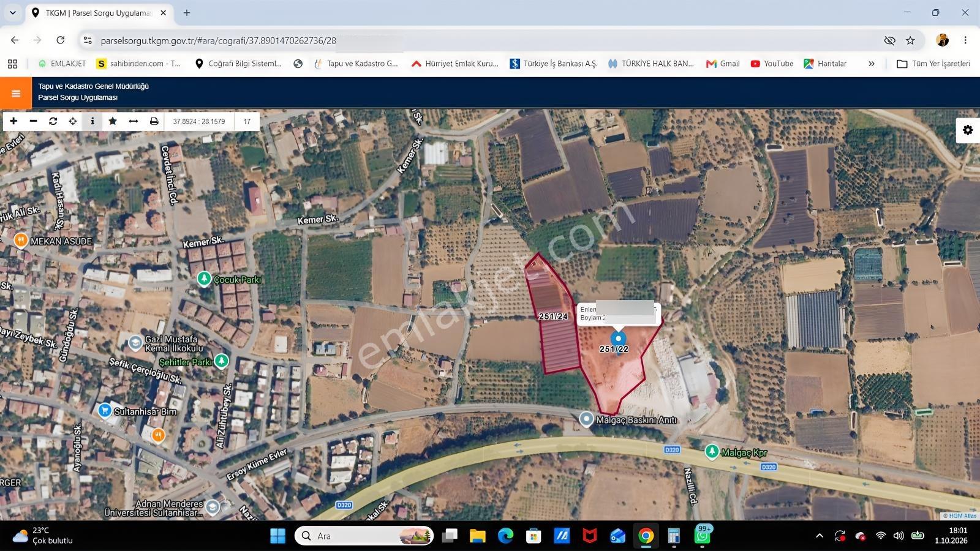Open the Haritalar bookmark
The height and width of the screenshot is (551, 980).
pos(825,64)
